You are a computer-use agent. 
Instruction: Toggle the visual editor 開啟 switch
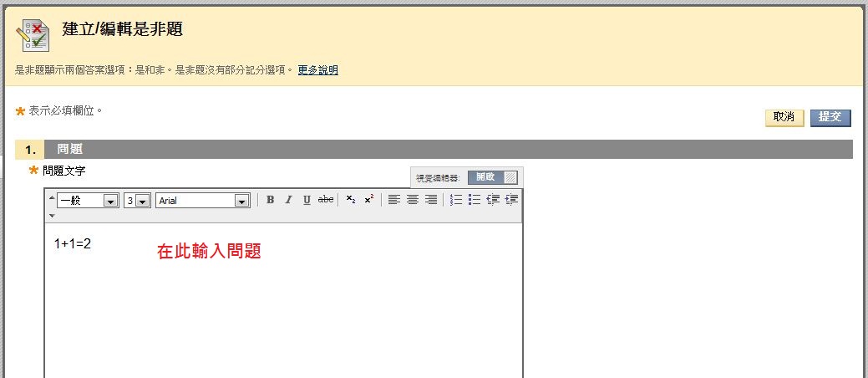click(492, 177)
